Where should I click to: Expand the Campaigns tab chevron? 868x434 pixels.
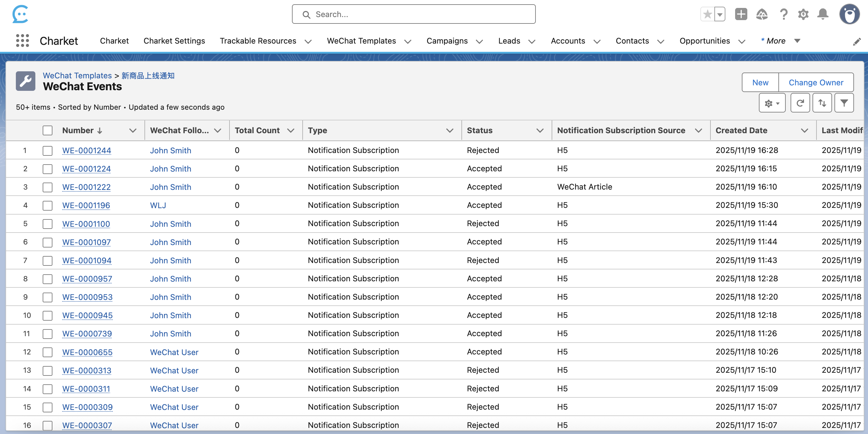[479, 41]
